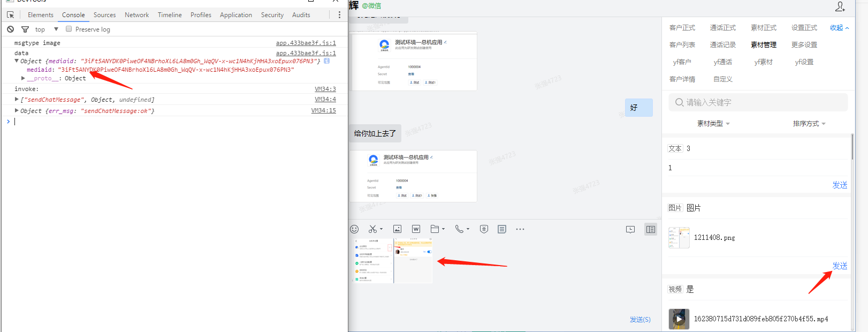Open screenshot tool options arrow
This screenshot has height=332, width=868.
(x=381, y=229)
